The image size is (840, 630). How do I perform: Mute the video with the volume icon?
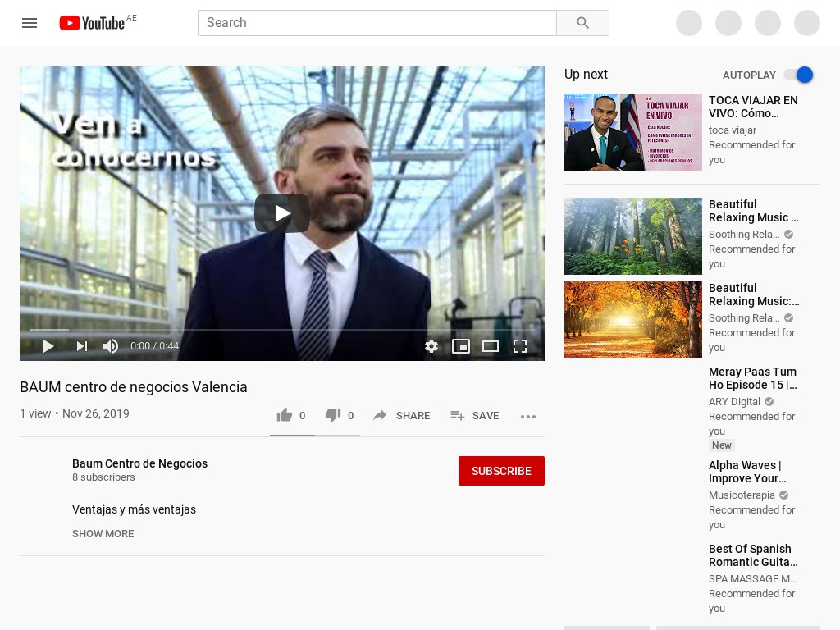coord(111,346)
